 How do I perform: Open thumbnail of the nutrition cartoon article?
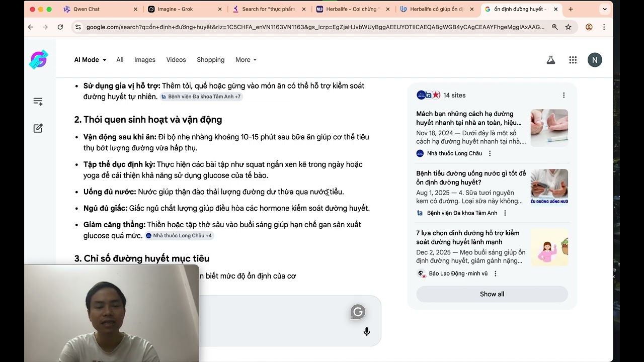(x=549, y=247)
